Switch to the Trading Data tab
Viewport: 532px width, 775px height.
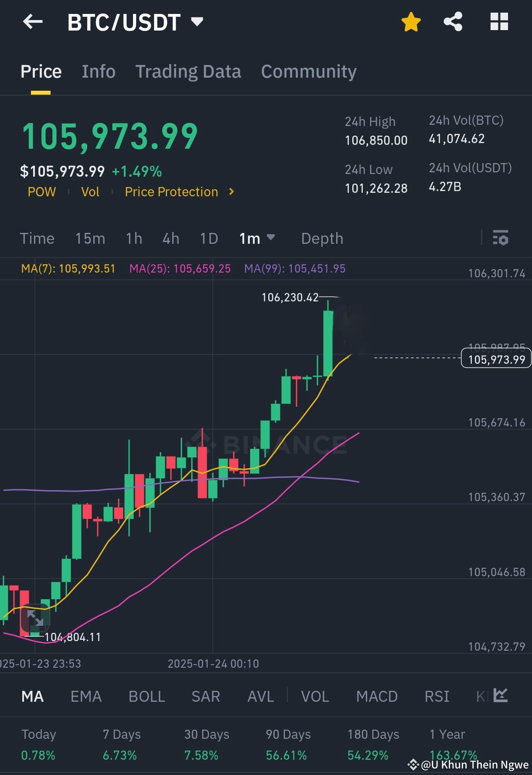click(188, 71)
